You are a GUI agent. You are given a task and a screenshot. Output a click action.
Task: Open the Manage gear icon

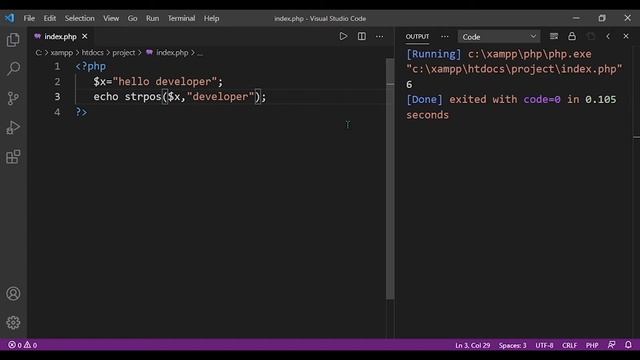[13, 322]
